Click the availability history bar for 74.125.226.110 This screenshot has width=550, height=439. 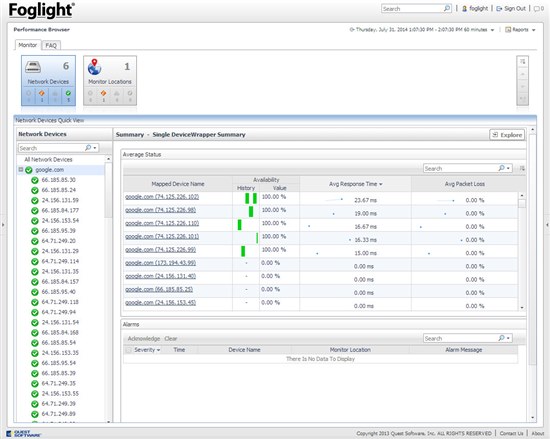[240, 225]
